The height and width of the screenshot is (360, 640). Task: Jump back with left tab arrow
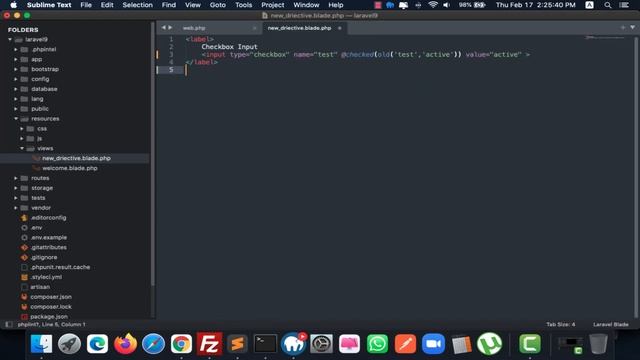coord(163,28)
